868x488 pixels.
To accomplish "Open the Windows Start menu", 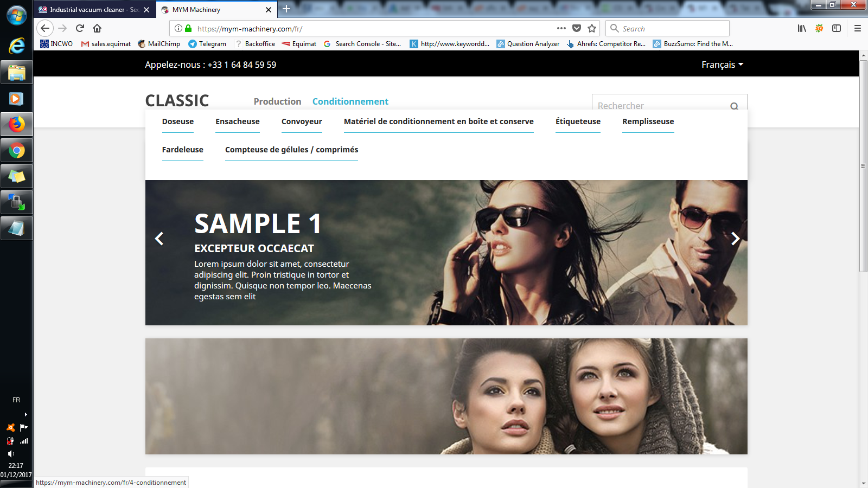I will click(x=17, y=15).
